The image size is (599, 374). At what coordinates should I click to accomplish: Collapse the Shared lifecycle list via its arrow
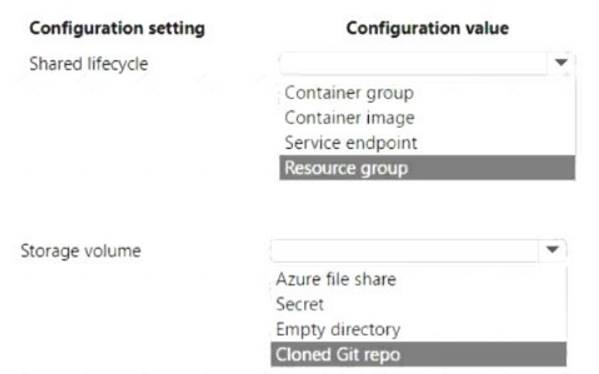[561, 63]
